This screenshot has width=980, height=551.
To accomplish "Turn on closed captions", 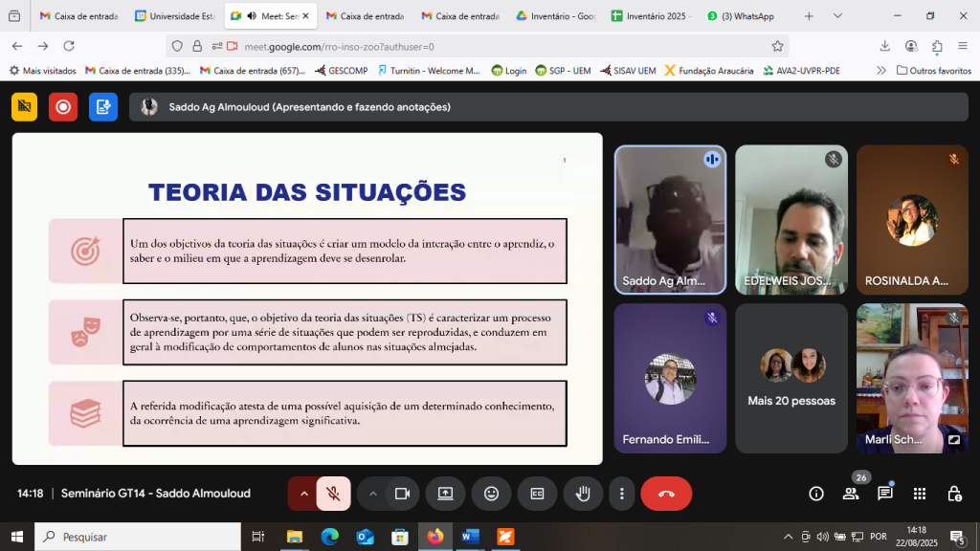I will pyautogui.click(x=537, y=494).
